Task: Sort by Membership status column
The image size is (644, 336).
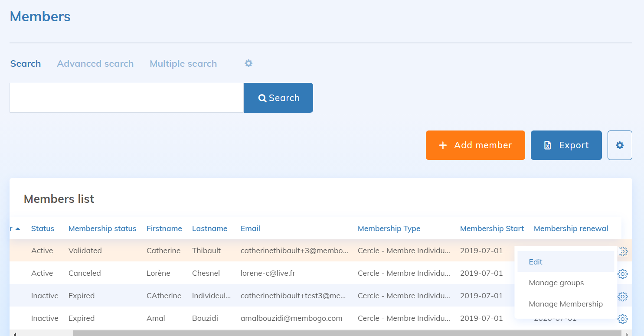Action: coord(102,228)
